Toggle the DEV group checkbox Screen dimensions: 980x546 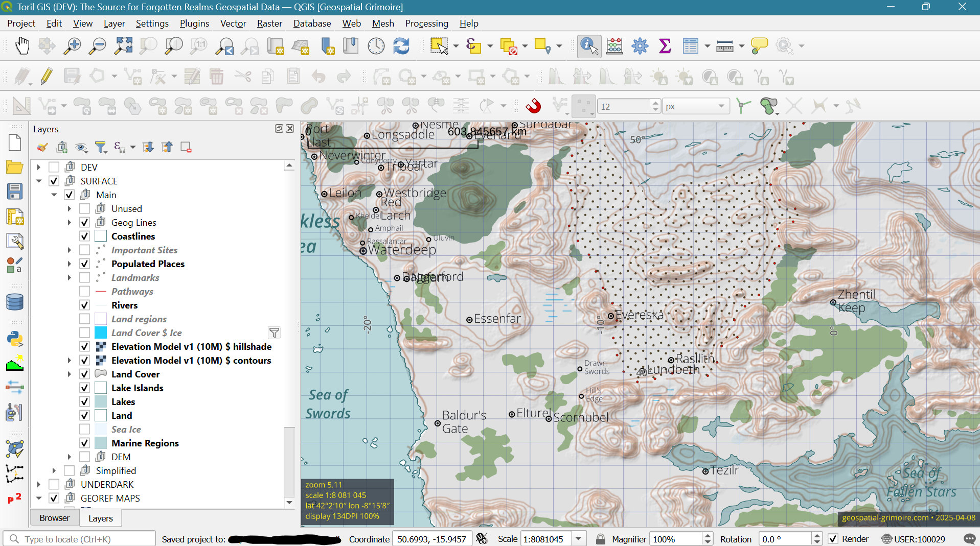pyautogui.click(x=54, y=167)
